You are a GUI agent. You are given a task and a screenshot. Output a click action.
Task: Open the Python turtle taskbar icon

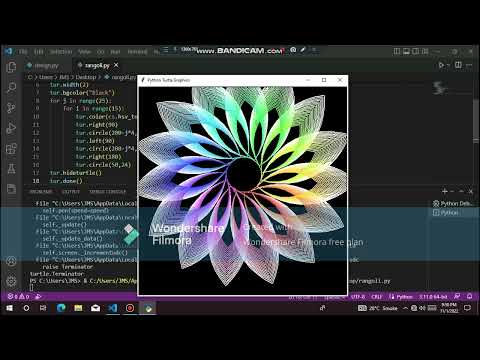(148, 308)
